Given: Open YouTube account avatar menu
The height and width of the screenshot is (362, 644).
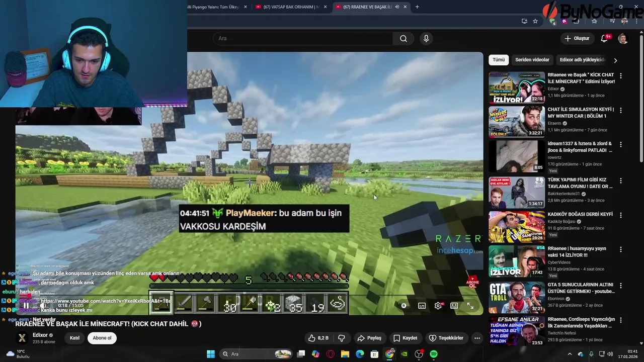Looking at the screenshot, I should coord(623,39).
